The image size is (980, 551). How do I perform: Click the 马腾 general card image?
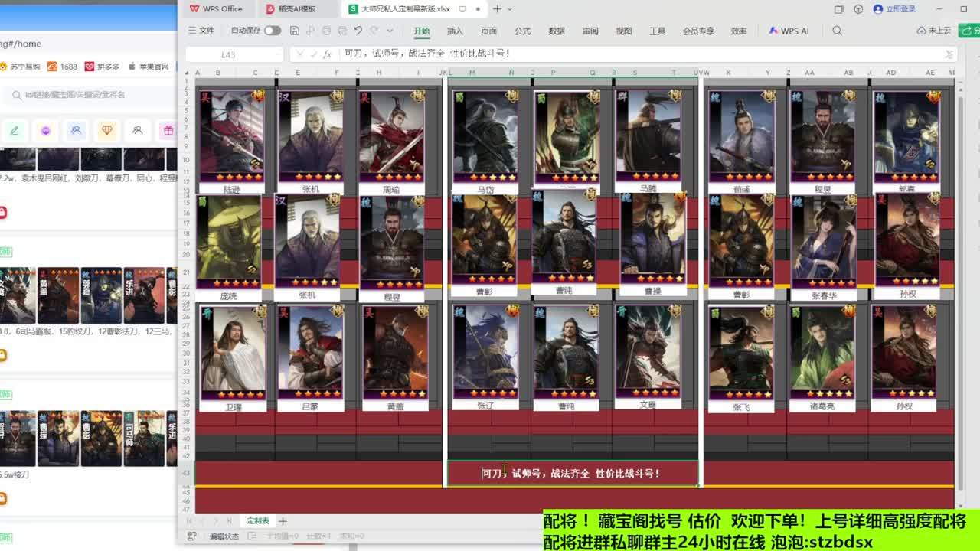(648, 136)
